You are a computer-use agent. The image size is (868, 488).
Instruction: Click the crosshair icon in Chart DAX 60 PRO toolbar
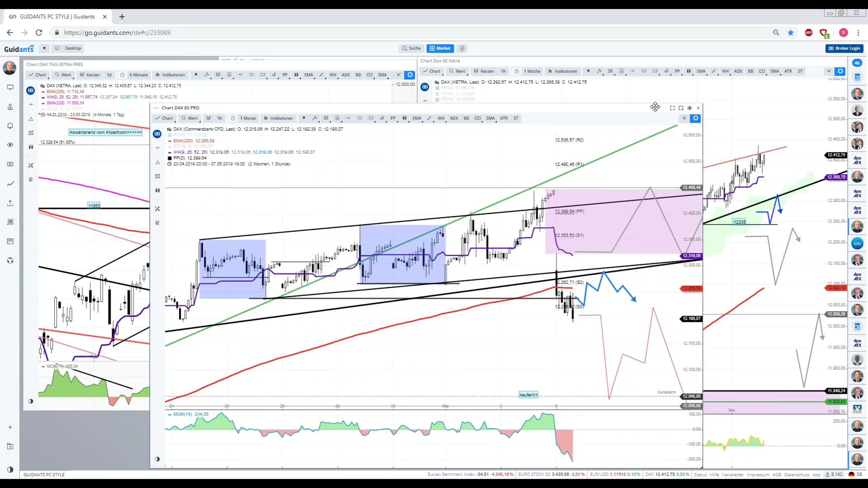(684, 118)
